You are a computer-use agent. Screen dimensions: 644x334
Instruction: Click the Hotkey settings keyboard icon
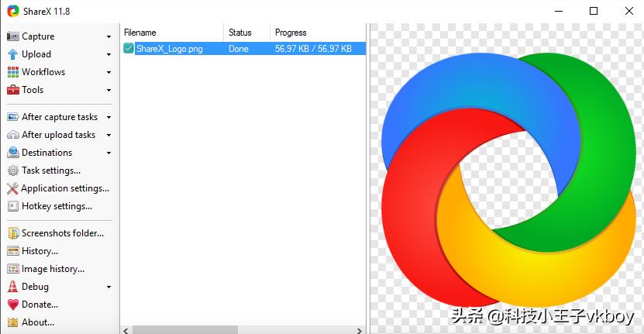[x=12, y=206]
